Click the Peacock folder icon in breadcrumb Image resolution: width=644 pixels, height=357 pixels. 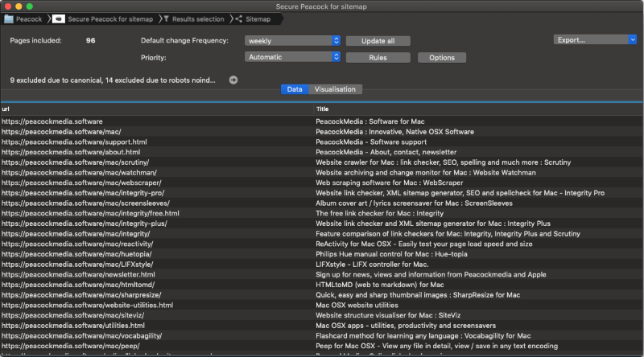9,18
